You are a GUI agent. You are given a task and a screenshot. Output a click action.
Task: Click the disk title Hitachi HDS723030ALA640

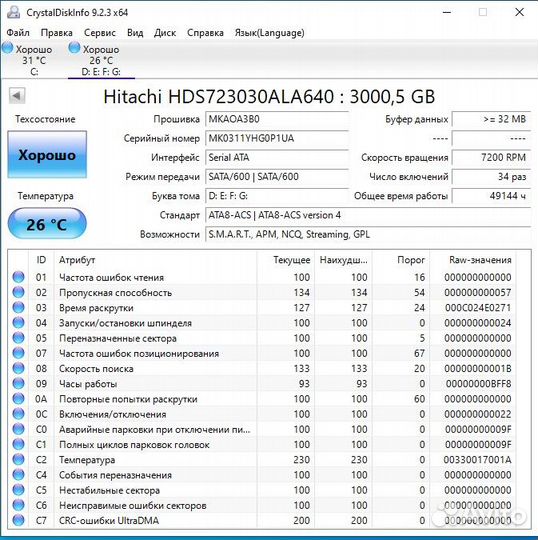[x=269, y=96]
